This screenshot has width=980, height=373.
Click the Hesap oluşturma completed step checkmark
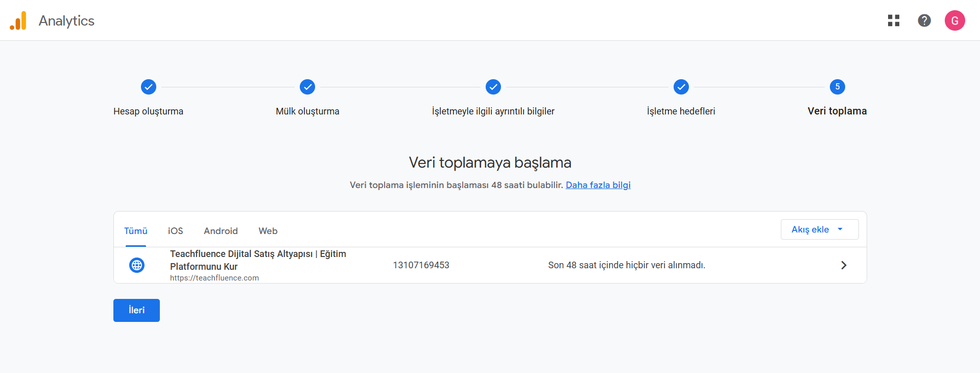148,87
